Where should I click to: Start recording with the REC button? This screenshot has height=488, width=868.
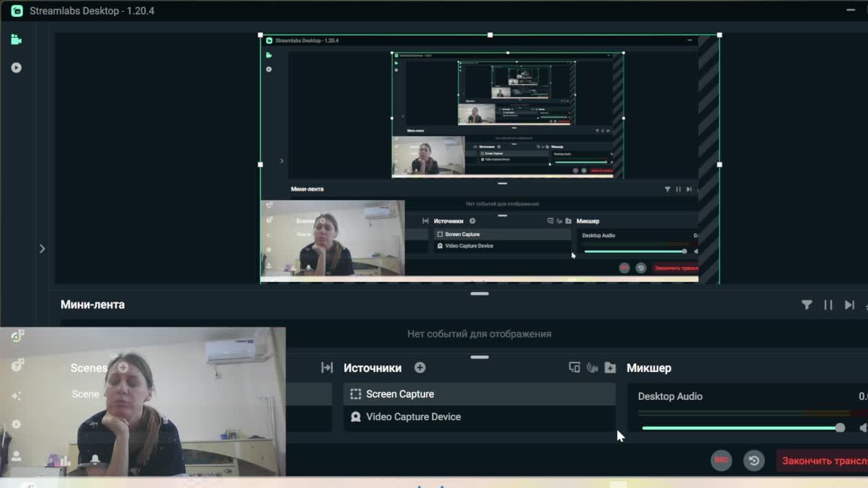pos(722,460)
